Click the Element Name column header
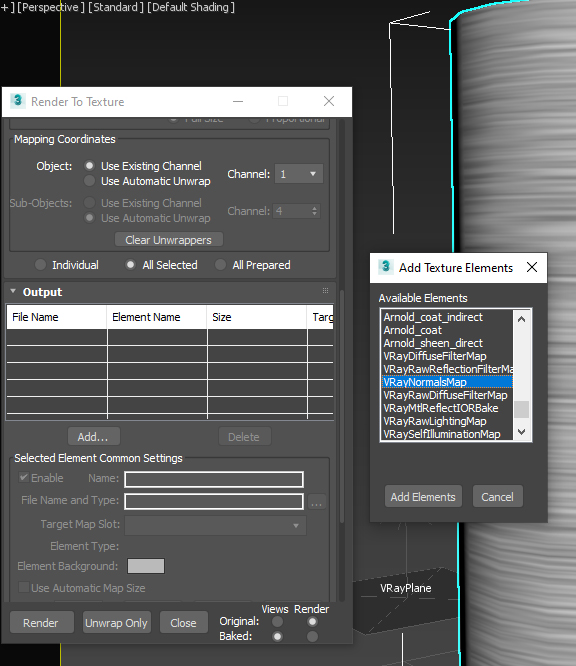The image size is (576, 666). tap(157, 317)
